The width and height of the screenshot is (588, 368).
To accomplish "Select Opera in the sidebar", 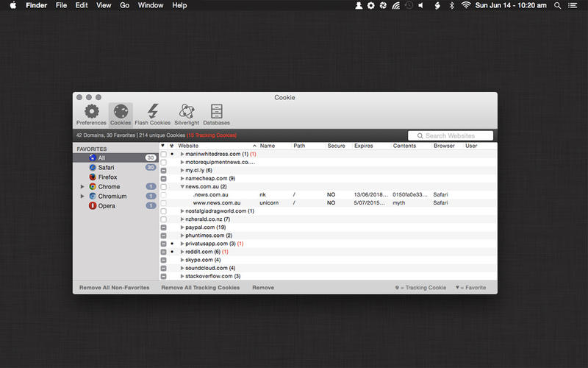I will point(105,206).
